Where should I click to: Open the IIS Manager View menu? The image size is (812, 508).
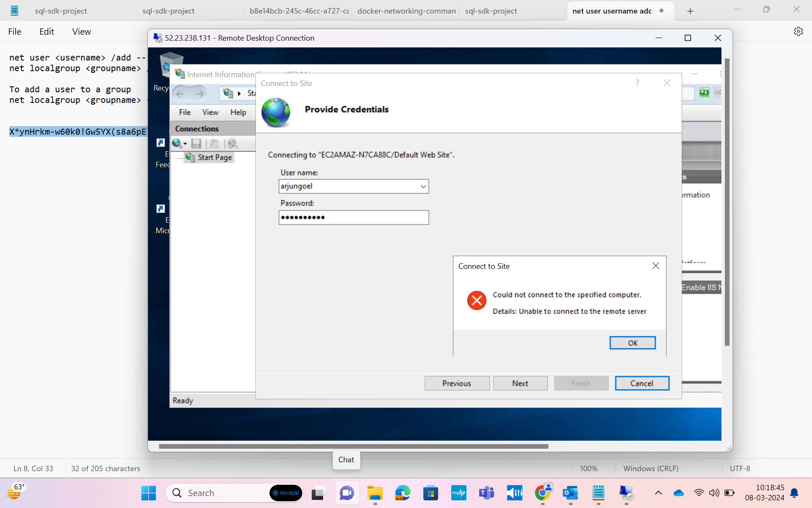click(x=210, y=112)
